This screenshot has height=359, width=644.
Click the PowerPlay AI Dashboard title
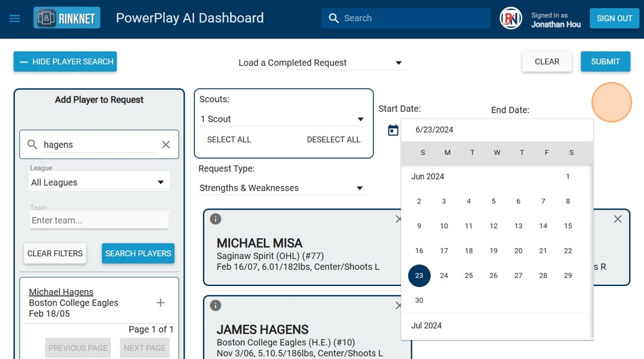(x=190, y=18)
